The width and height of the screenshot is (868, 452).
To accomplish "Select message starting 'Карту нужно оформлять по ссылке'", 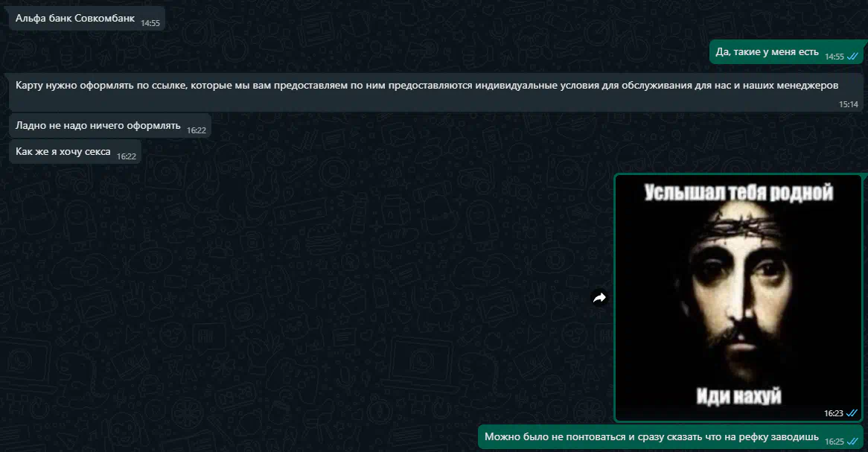I will click(435, 92).
